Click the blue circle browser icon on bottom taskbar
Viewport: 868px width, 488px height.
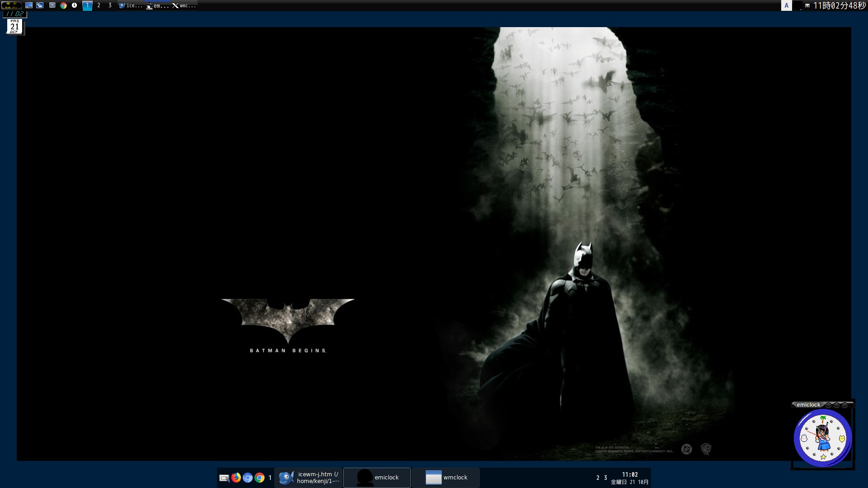point(247,478)
